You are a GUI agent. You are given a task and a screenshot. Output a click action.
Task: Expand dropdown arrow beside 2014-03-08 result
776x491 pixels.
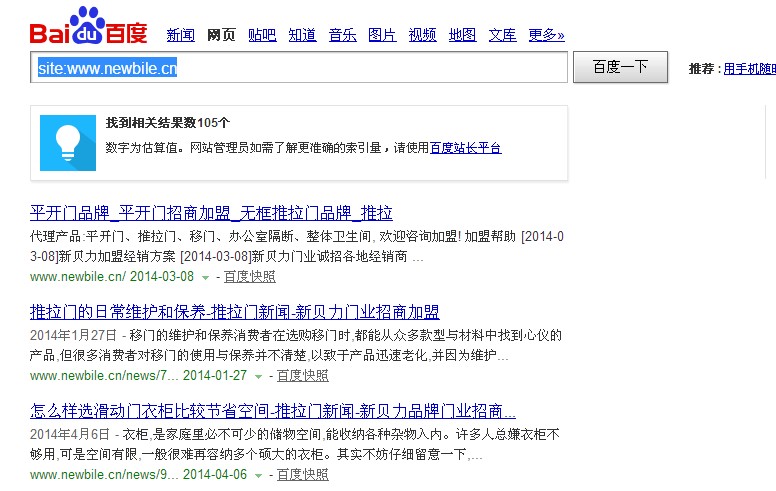pyautogui.click(x=205, y=278)
